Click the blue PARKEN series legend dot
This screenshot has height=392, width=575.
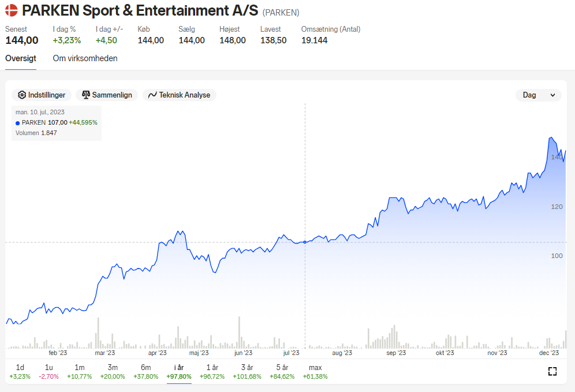click(x=17, y=123)
